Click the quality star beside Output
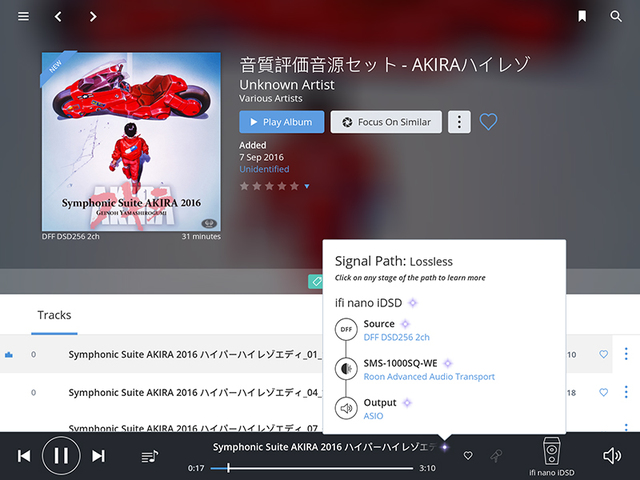This screenshot has width=640, height=480. click(x=407, y=403)
